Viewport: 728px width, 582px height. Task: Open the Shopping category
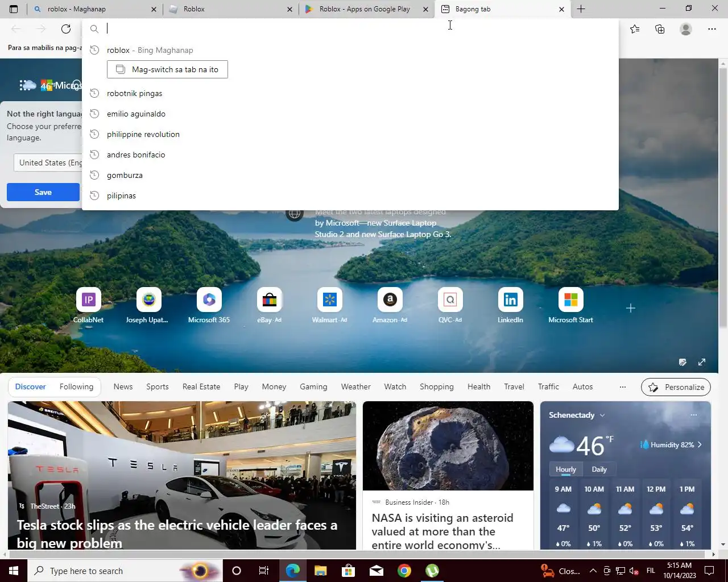[437, 386]
